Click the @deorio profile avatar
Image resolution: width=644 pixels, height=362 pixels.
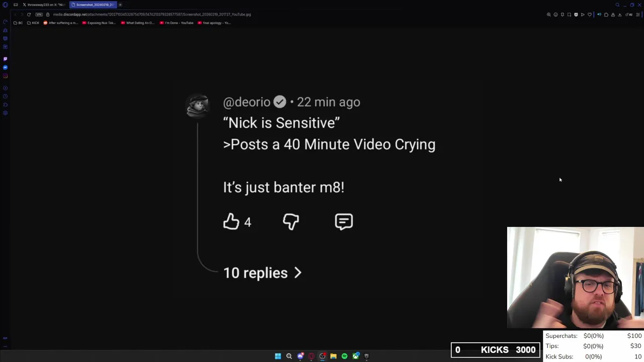click(x=197, y=105)
